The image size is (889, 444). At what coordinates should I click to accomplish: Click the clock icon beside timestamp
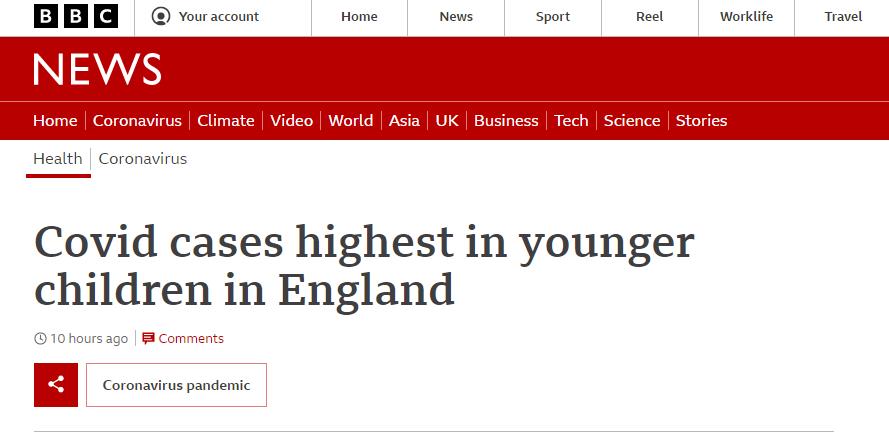point(40,339)
